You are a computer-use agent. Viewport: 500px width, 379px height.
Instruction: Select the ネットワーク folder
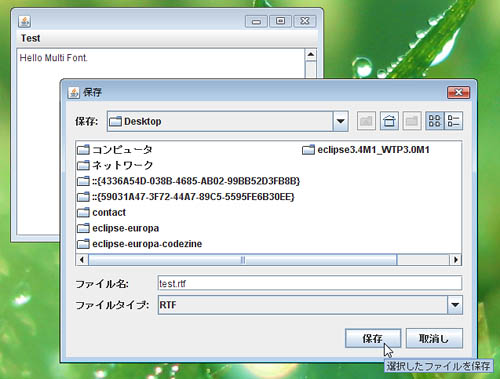point(115,165)
